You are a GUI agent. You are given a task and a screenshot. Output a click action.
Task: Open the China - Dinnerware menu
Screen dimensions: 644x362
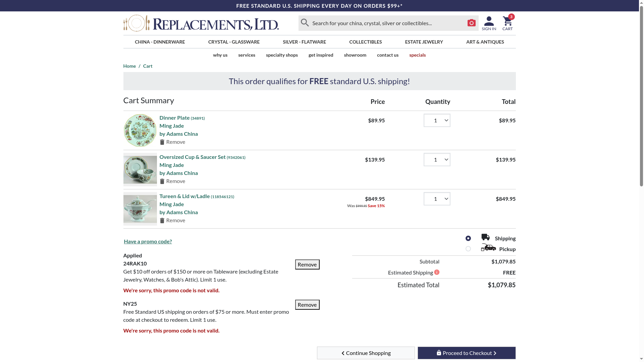[160, 42]
